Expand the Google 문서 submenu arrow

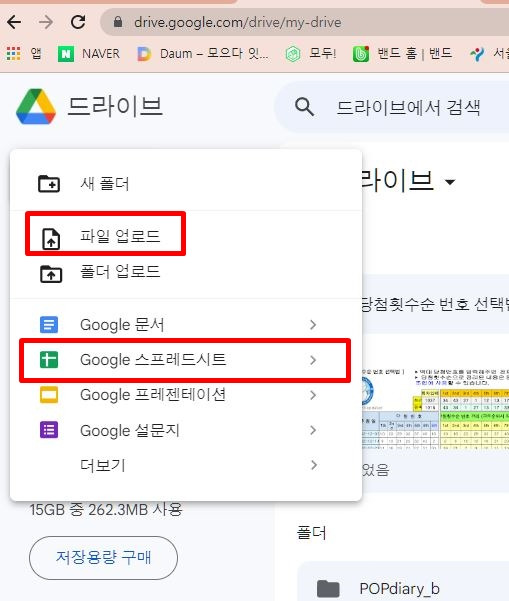[313, 325]
